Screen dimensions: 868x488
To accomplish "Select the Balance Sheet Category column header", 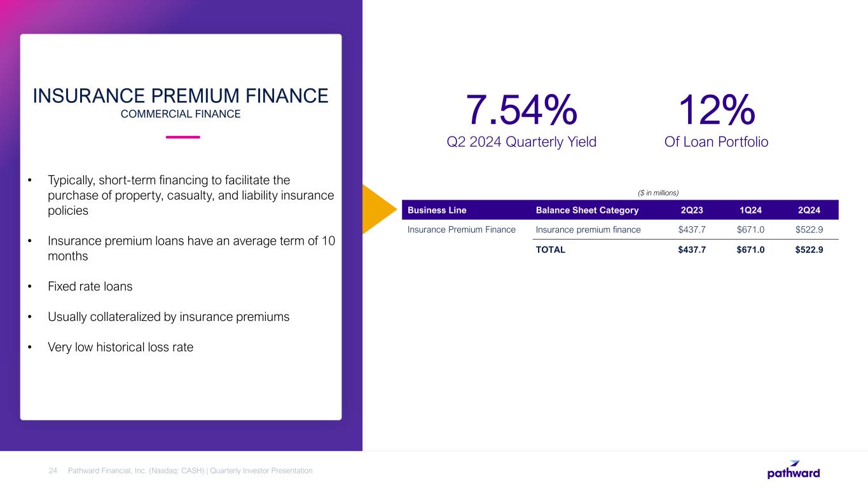I will tap(587, 210).
